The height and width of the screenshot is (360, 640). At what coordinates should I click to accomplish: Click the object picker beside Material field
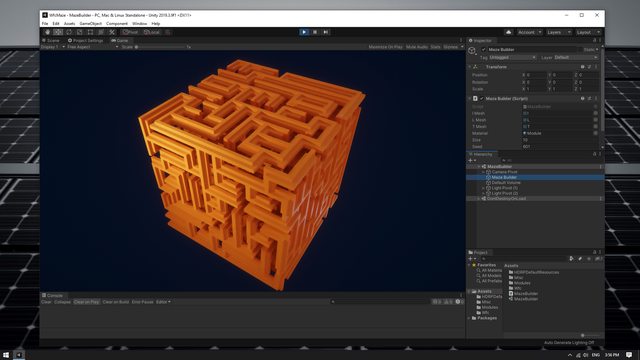(x=596, y=133)
